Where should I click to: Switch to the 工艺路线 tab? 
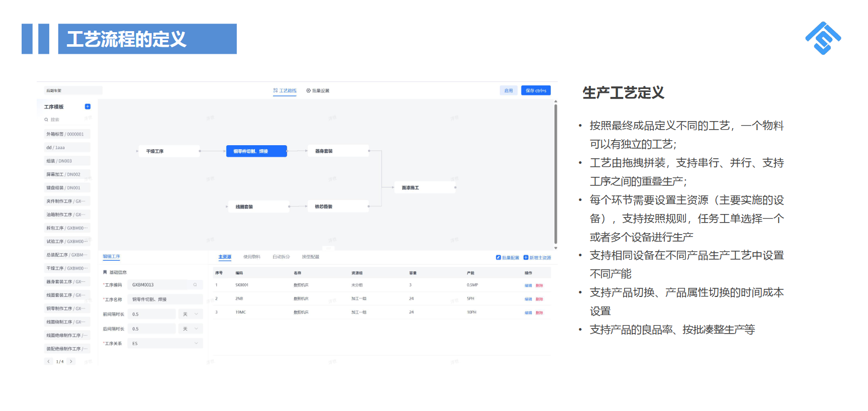click(285, 91)
